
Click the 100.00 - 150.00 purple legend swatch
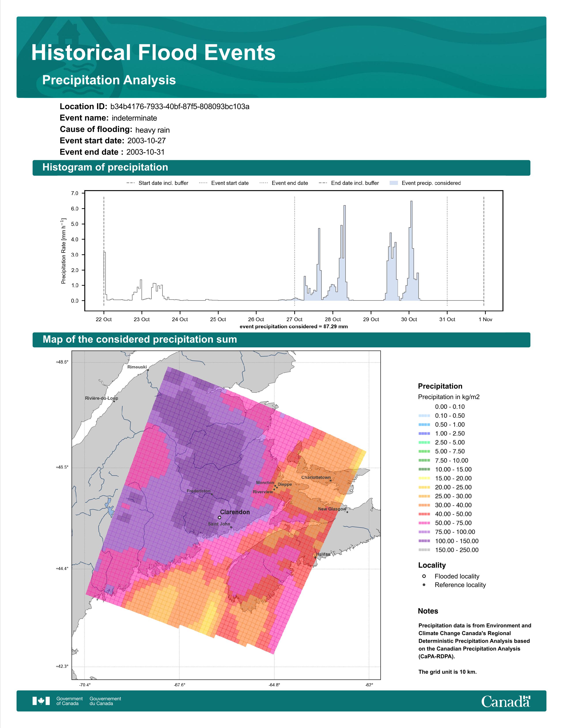coord(424,541)
